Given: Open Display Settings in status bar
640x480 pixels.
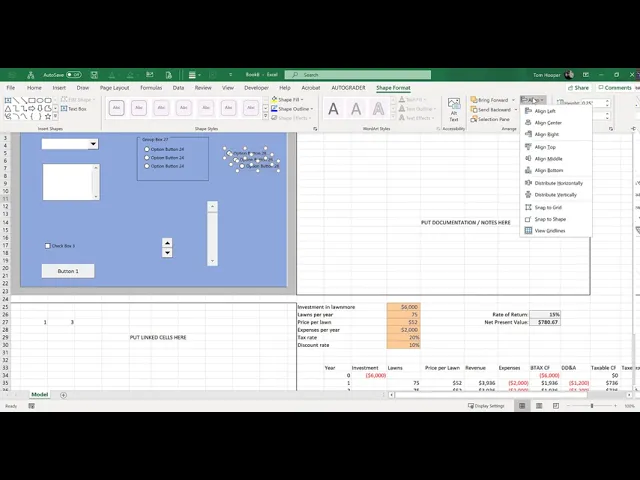Looking at the screenshot, I should (486, 406).
